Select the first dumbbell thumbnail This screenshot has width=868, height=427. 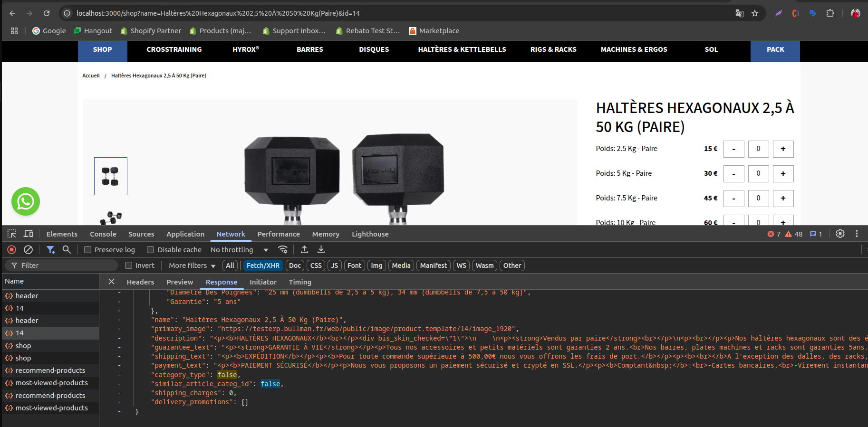pos(111,176)
